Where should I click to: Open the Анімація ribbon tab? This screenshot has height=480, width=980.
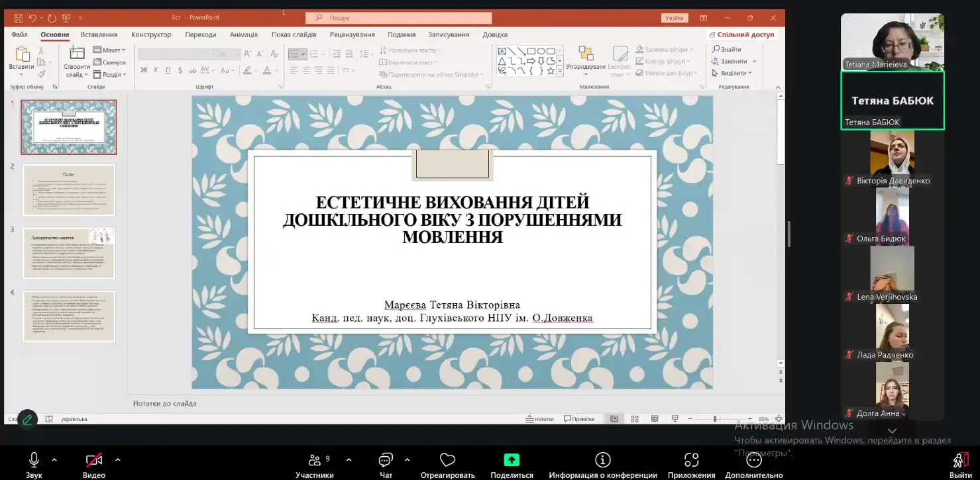pyautogui.click(x=244, y=34)
